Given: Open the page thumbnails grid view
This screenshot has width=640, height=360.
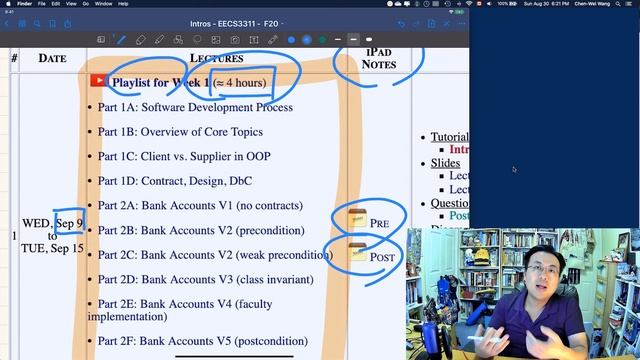Looking at the screenshot, I should (22, 24).
